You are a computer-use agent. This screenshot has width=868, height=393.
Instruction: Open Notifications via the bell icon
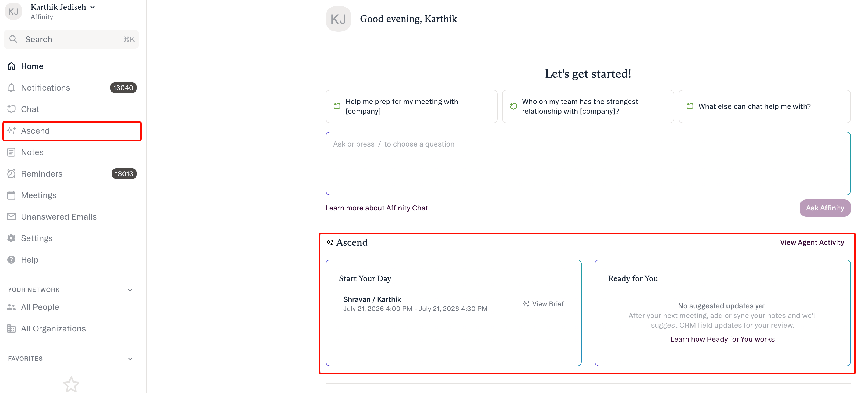[x=12, y=88]
